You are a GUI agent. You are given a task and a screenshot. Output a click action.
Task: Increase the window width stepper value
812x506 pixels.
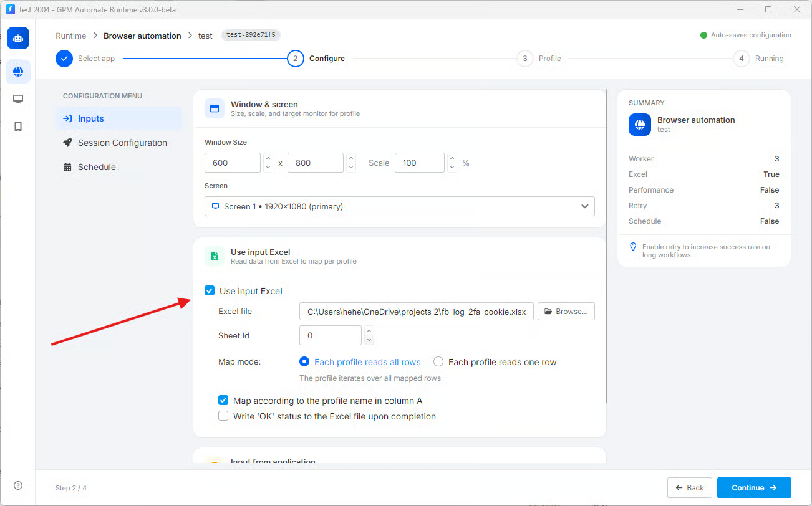click(268, 158)
